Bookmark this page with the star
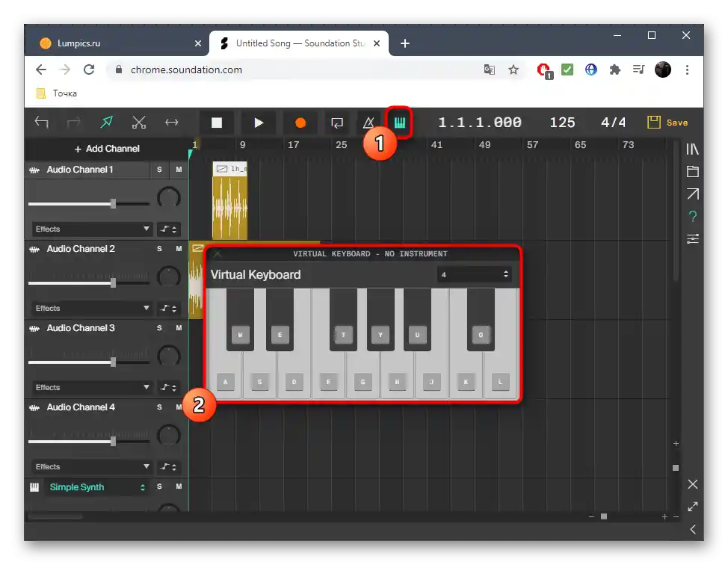The width and height of the screenshot is (728, 565). point(513,70)
